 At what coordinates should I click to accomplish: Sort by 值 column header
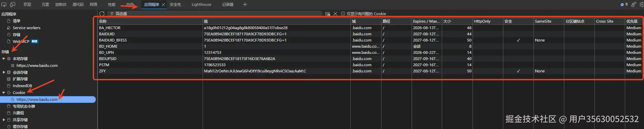click(276, 21)
